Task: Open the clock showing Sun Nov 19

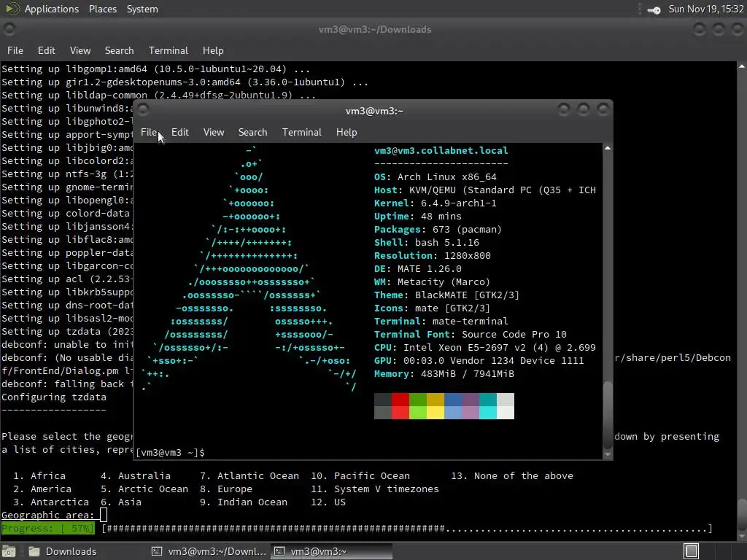Action: pos(706,9)
